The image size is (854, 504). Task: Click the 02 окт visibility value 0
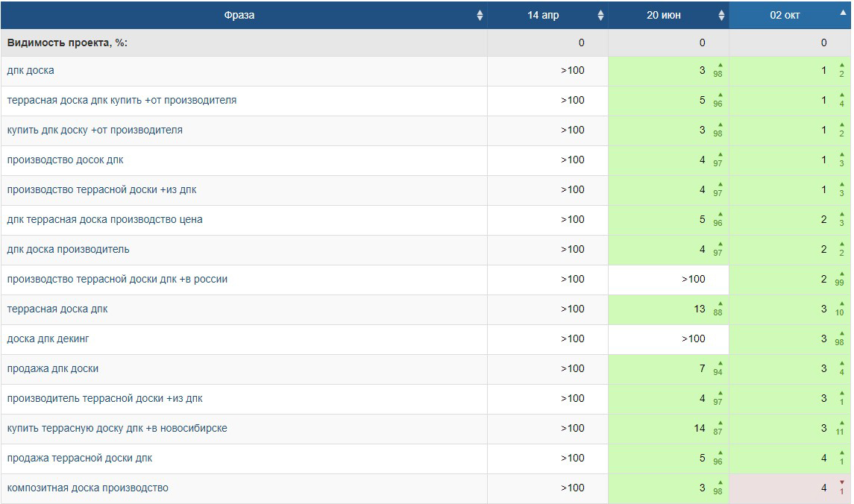(x=823, y=43)
